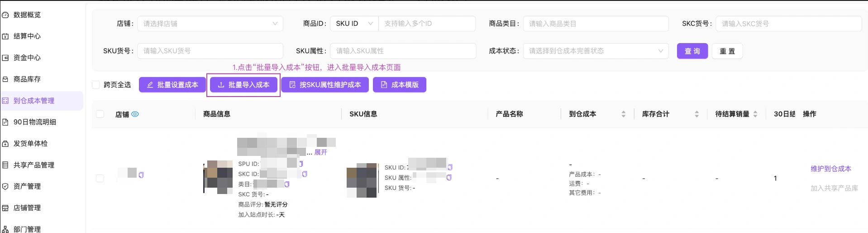
Task: Click the 批量设置成本 button
Action: point(172,85)
